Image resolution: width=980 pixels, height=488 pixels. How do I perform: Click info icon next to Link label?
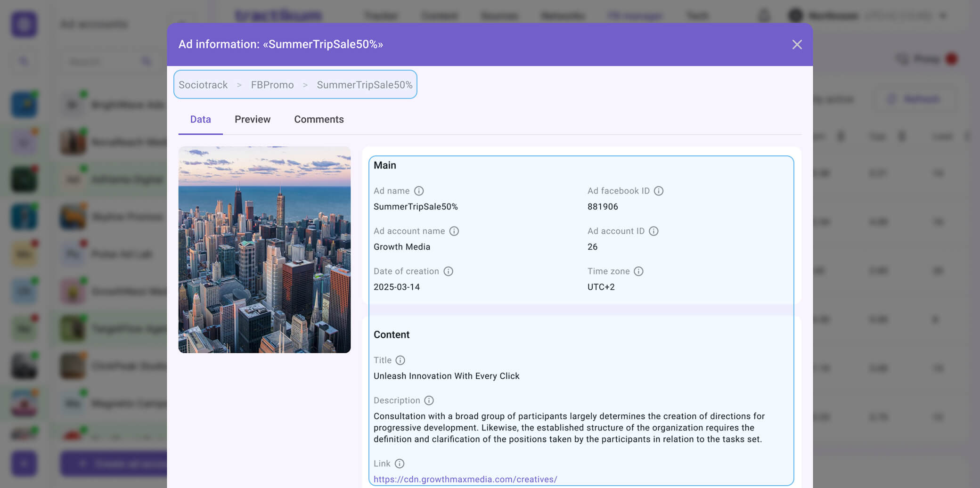[x=400, y=464]
